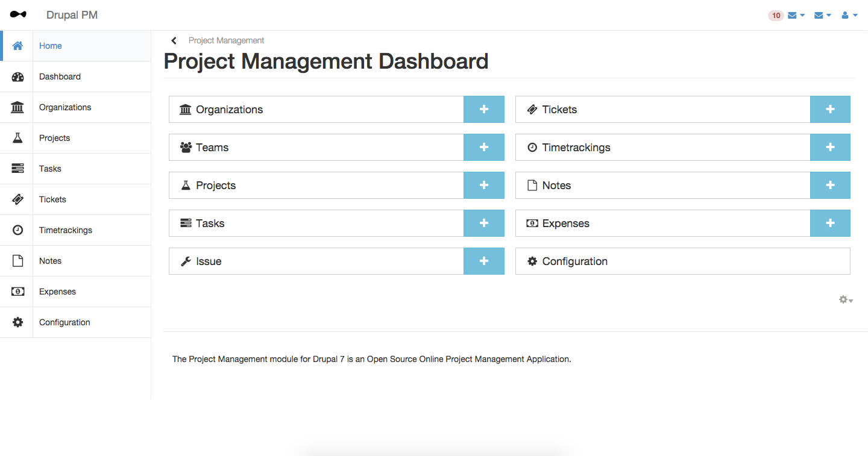Open the gear dropdown below the dashboard panels
This screenshot has height=456, width=868.
click(x=846, y=299)
